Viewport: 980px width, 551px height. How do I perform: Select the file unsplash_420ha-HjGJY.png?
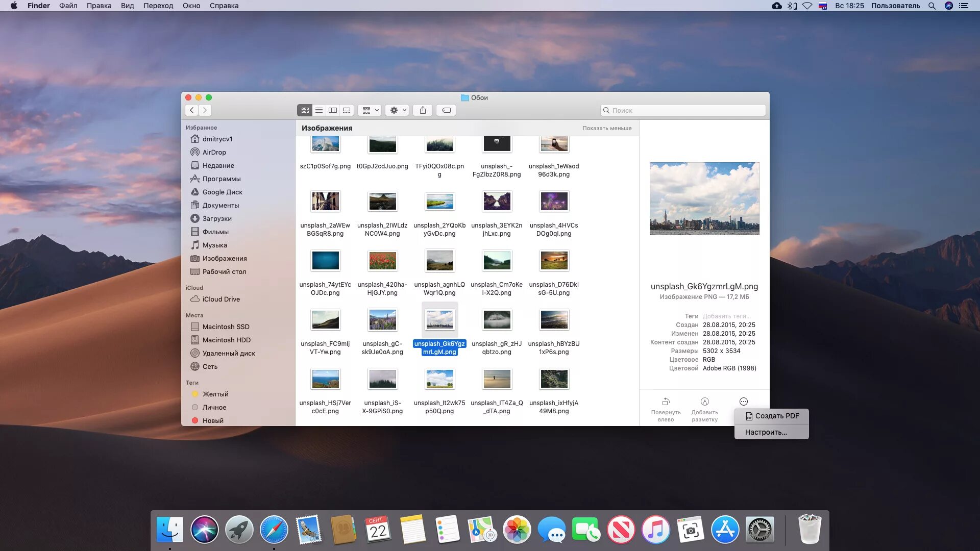coord(382,273)
